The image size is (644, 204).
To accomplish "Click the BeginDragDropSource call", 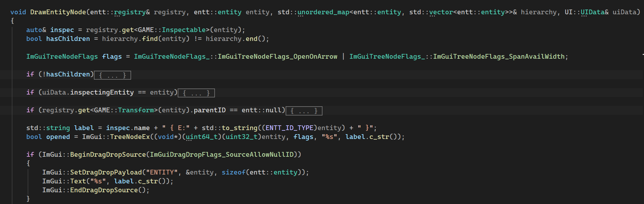I will tap(108, 155).
